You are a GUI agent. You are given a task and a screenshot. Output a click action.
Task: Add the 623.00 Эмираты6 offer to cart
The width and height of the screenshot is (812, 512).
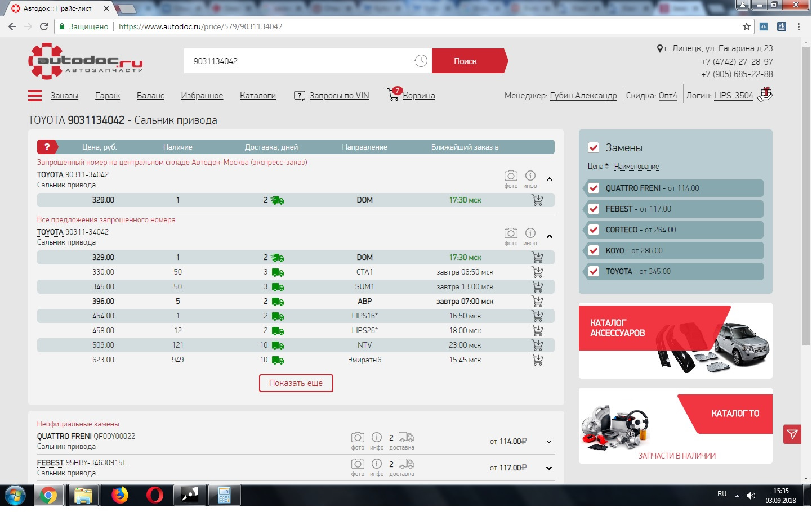tap(538, 360)
